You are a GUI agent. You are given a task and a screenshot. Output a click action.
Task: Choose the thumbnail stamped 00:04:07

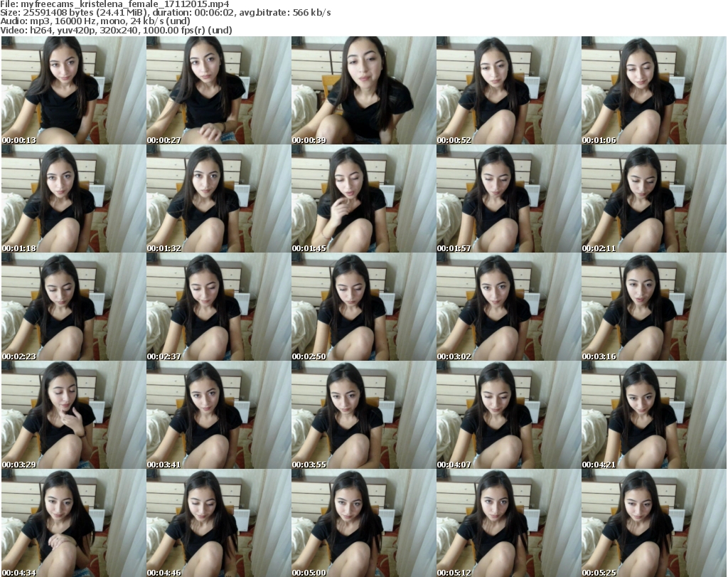(509, 415)
